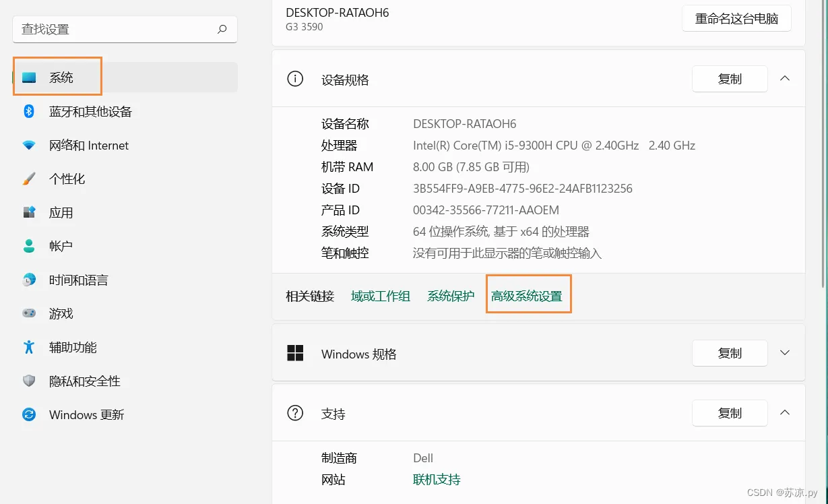The image size is (828, 504).
Task: Click the info icon beside 设备规格
Action: click(x=295, y=79)
